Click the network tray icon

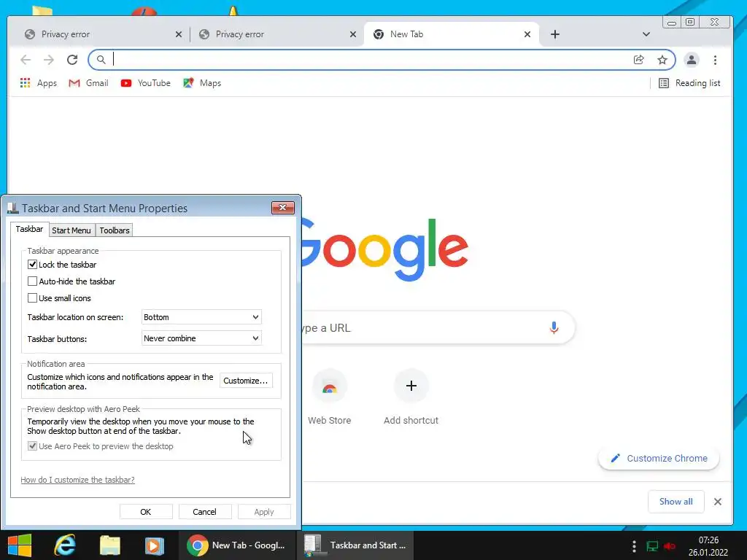click(x=651, y=545)
